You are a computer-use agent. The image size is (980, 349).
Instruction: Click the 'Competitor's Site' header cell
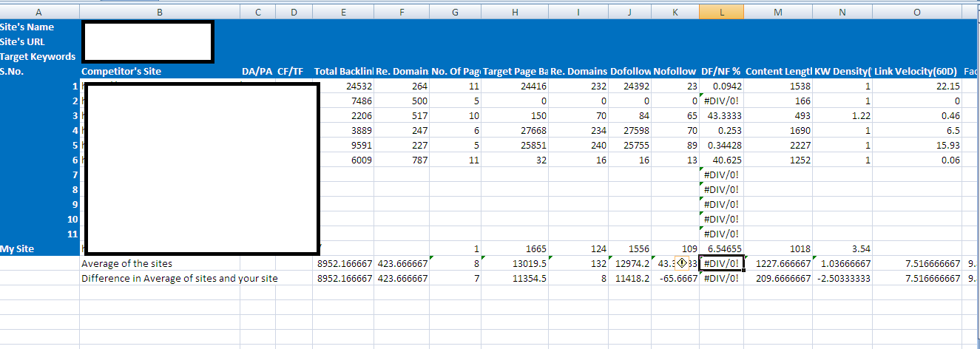click(x=121, y=72)
